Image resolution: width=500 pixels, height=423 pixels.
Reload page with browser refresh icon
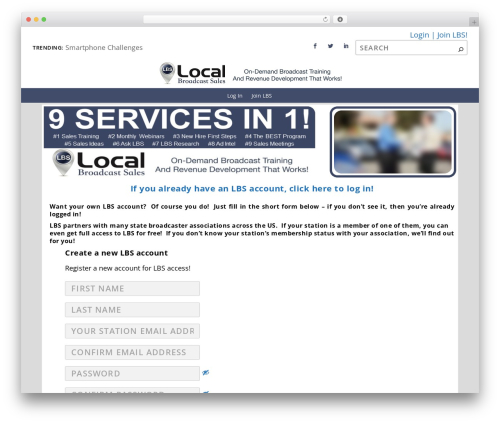pos(325,19)
